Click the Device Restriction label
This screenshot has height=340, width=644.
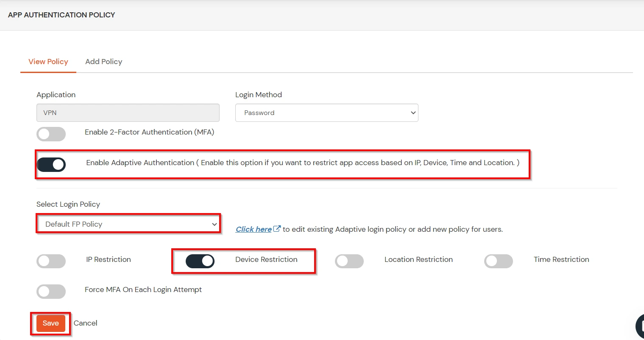266,259
